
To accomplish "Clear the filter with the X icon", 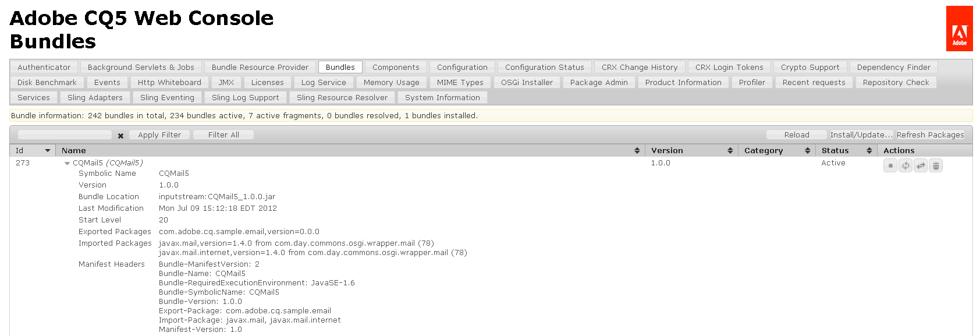I will [x=120, y=136].
